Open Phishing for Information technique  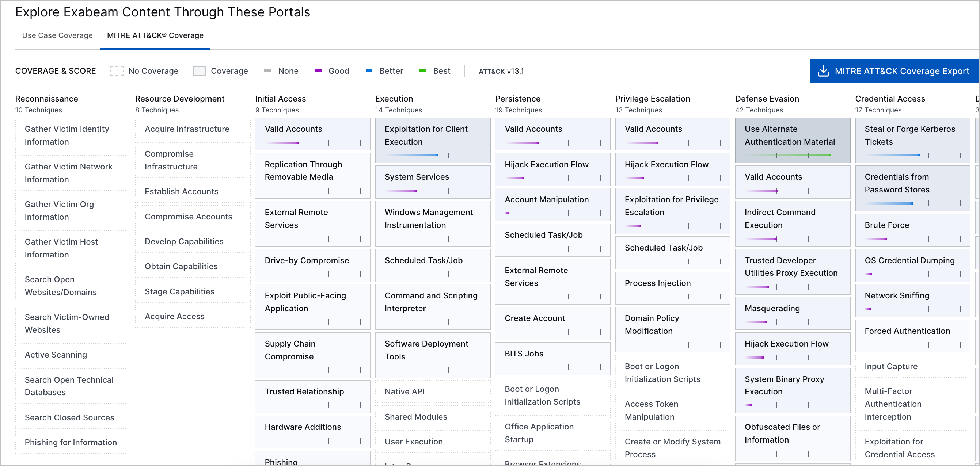[73, 442]
